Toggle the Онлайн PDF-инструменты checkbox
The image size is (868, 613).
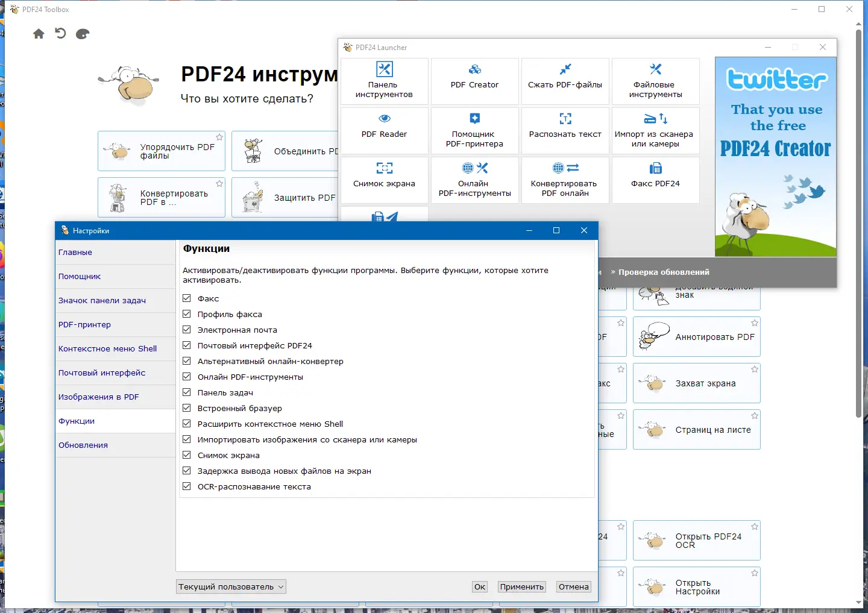(x=187, y=377)
